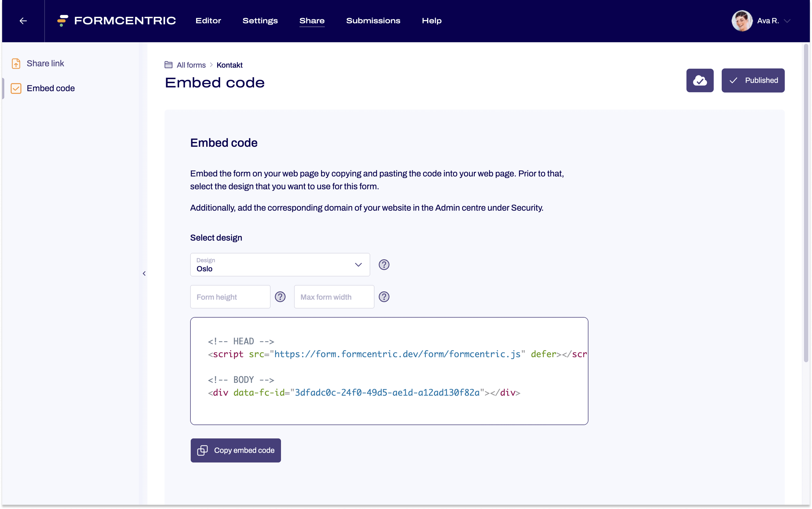Viewport: 812px width, 509px height.
Task: Click the Formcentric logo
Action: click(x=116, y=21)
